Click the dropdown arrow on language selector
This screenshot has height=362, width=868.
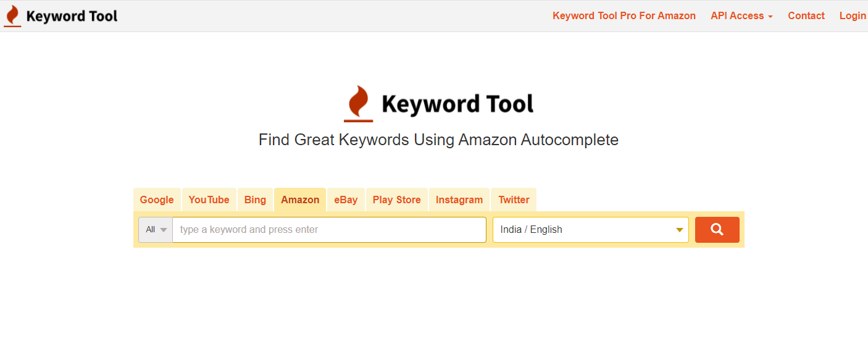click(679, 230)
